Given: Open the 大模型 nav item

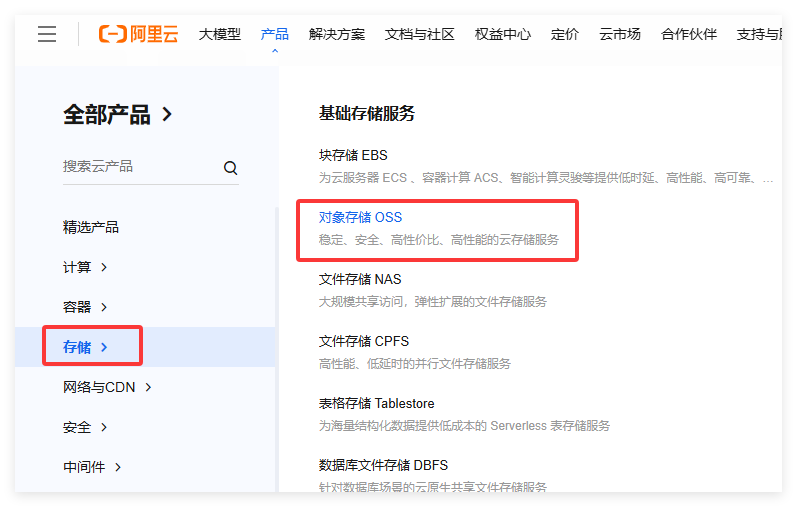Looking at the screenshot, I should click(220, 34).
